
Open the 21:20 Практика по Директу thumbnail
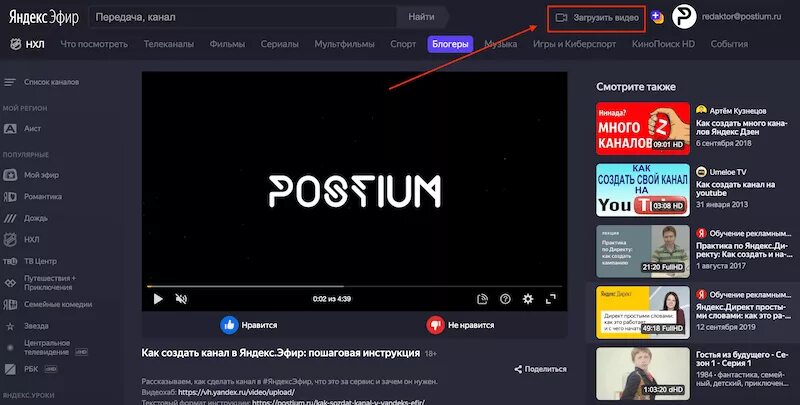pyautogui.click(x=643, y=251)
